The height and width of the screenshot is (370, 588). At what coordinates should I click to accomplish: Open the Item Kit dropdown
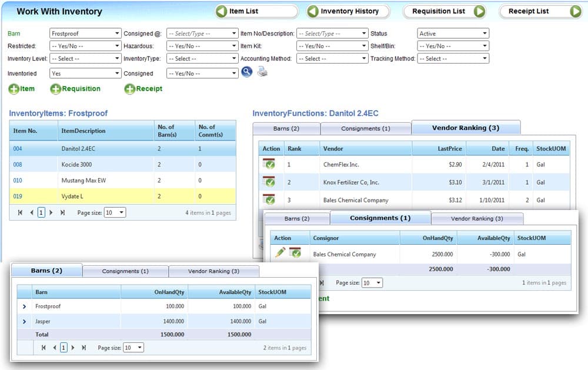332,46
